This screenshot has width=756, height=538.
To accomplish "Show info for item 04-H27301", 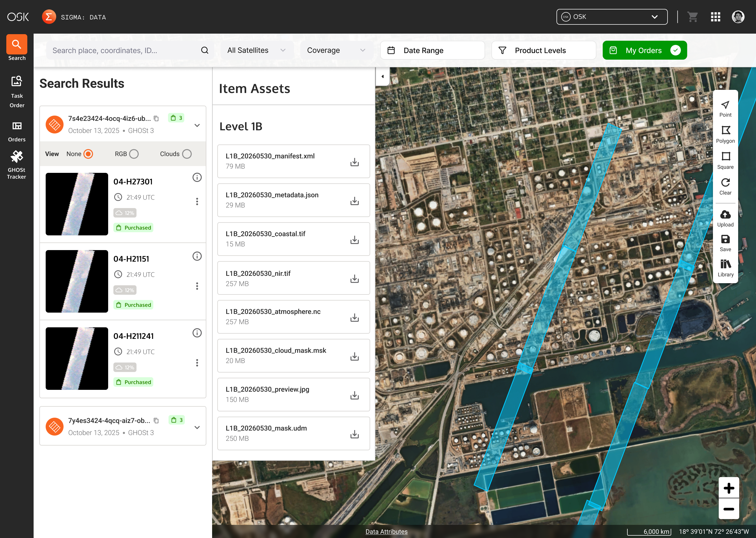I will (197, 177).
